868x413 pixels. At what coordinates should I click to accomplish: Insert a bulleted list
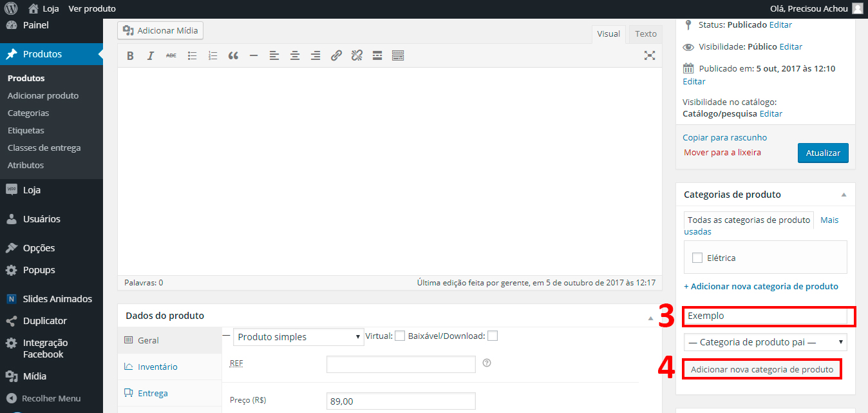tap(192, 56)
